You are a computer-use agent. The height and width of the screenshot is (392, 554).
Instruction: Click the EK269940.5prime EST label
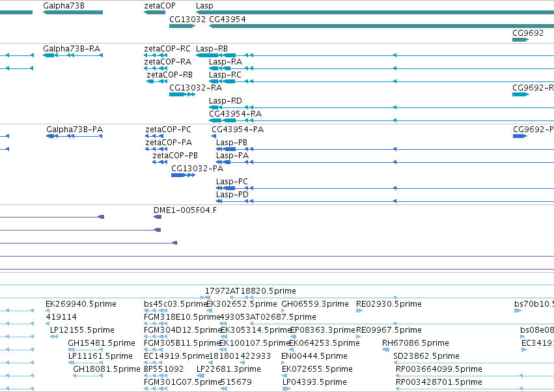tap(81, 304)
